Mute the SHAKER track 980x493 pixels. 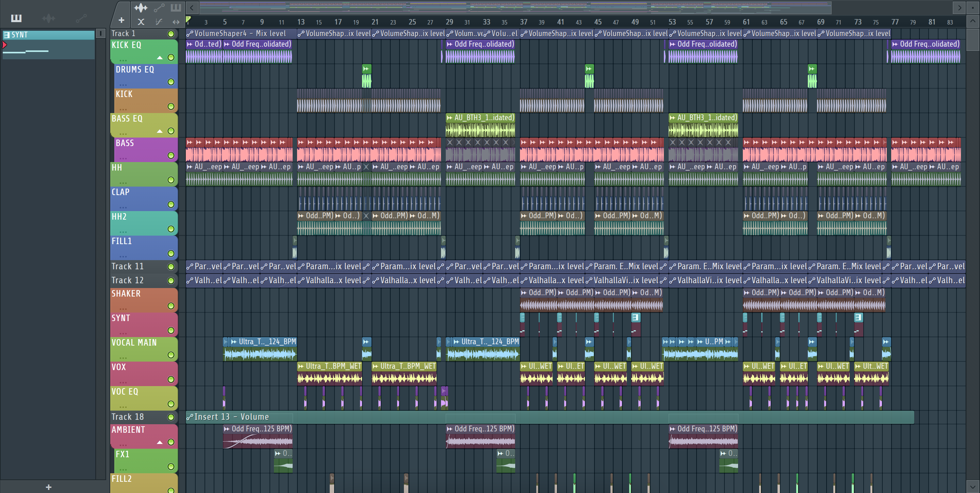click(171, 306)
